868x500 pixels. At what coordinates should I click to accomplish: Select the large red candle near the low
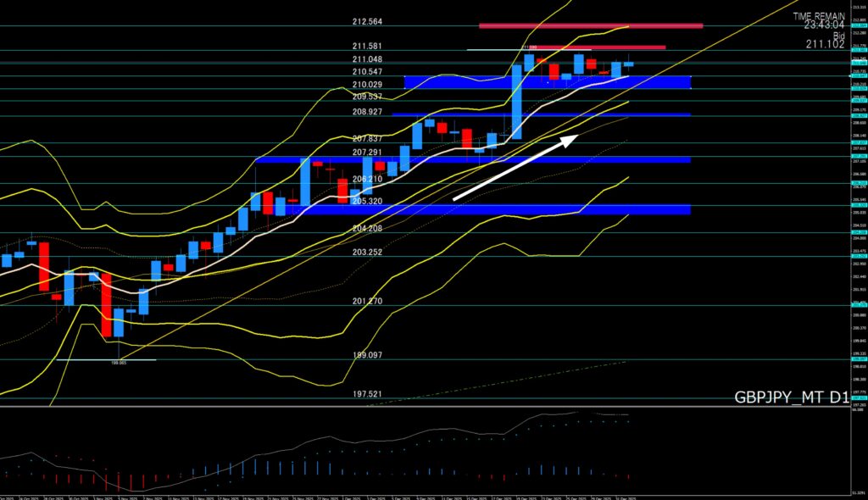pos(106,303)
